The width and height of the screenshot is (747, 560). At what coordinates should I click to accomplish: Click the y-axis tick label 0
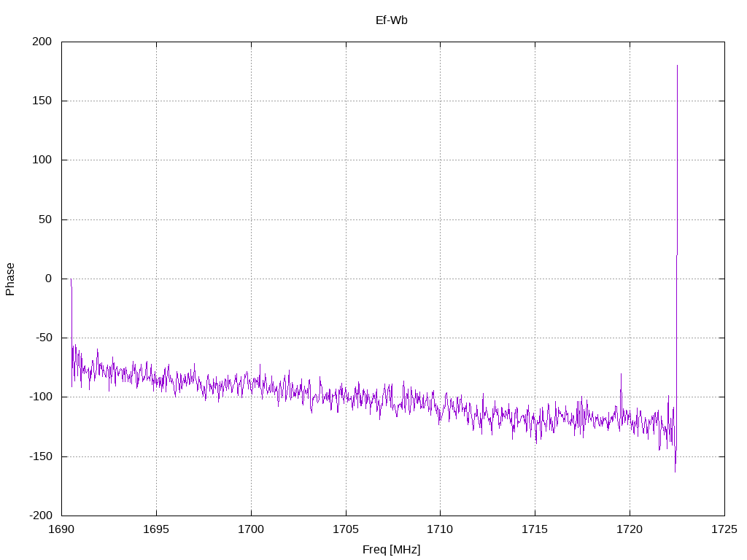[x=49, y=279]
